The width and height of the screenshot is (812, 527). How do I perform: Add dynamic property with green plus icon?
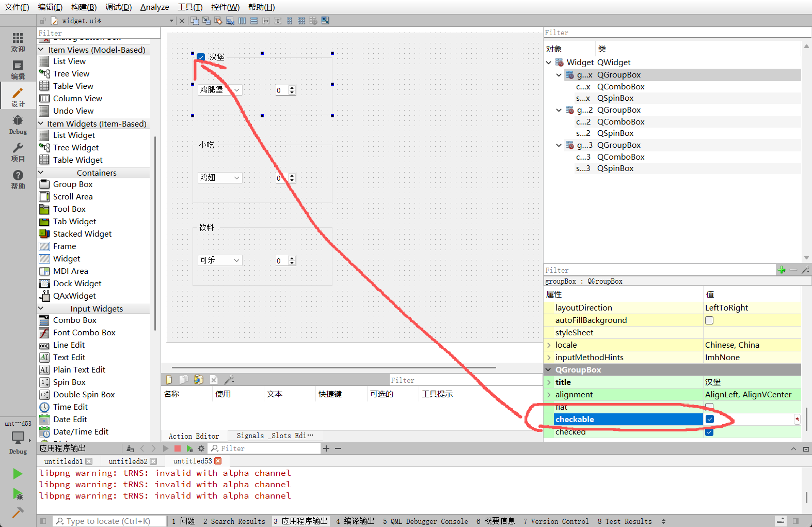pos(782,270)
